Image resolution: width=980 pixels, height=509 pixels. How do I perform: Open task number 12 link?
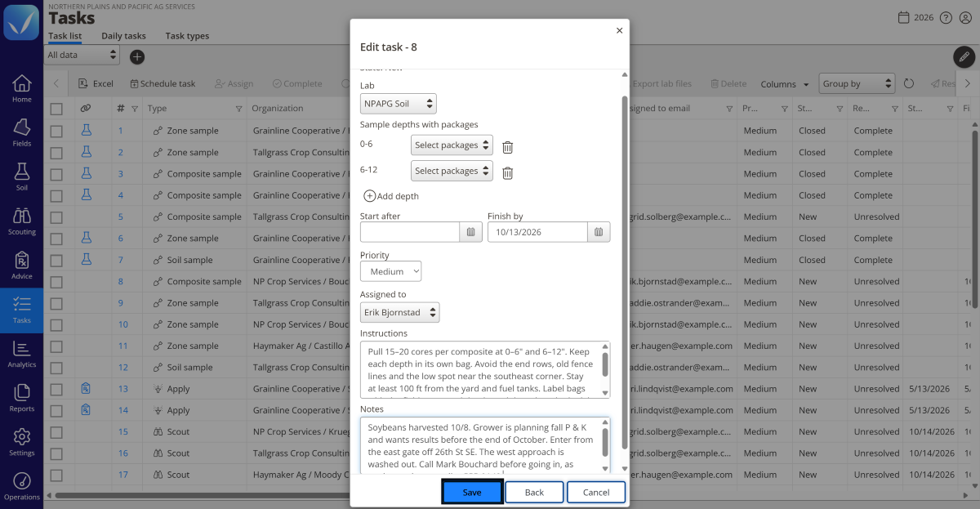(x=123, y=368)
